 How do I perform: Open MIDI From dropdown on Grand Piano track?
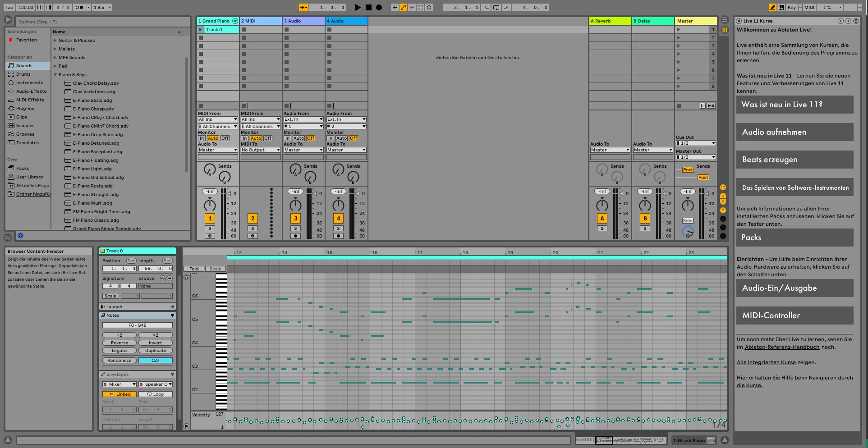coord(218,119)
